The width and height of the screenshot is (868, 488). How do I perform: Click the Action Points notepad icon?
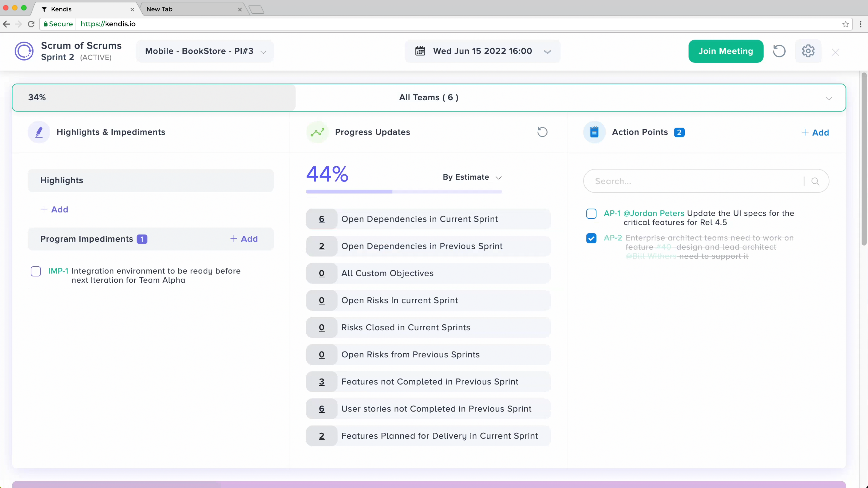(x=594, y=132)
